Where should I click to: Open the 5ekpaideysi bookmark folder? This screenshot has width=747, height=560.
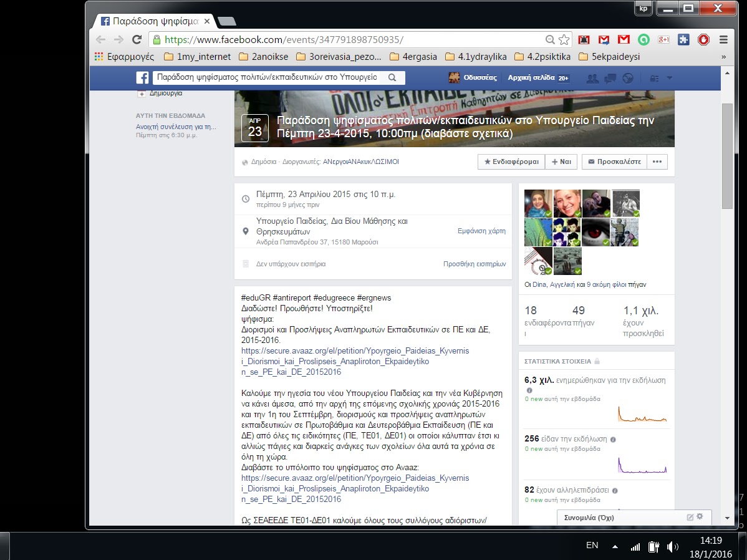pos(609,57)
